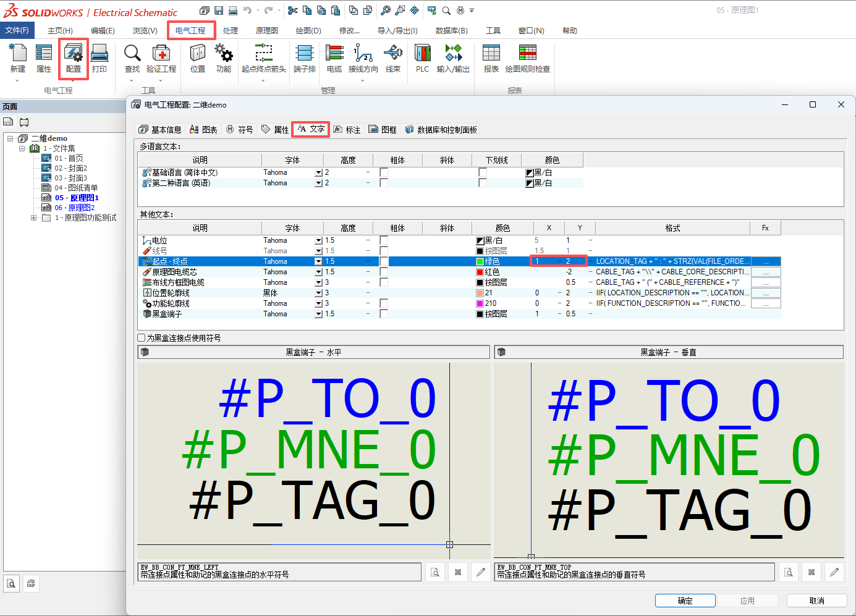856x616 pixels.
Task: Toggle bold checkbox for 电位 row
Action: [x=384, y=240]
